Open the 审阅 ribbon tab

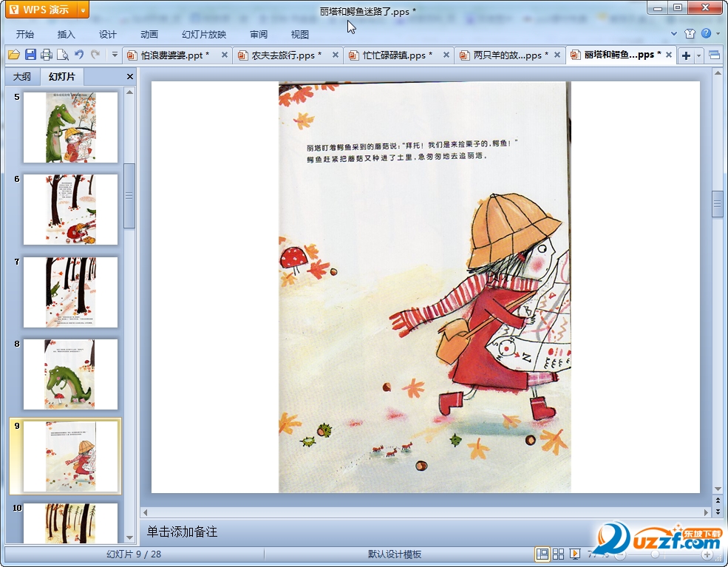(x=259, y=34)
